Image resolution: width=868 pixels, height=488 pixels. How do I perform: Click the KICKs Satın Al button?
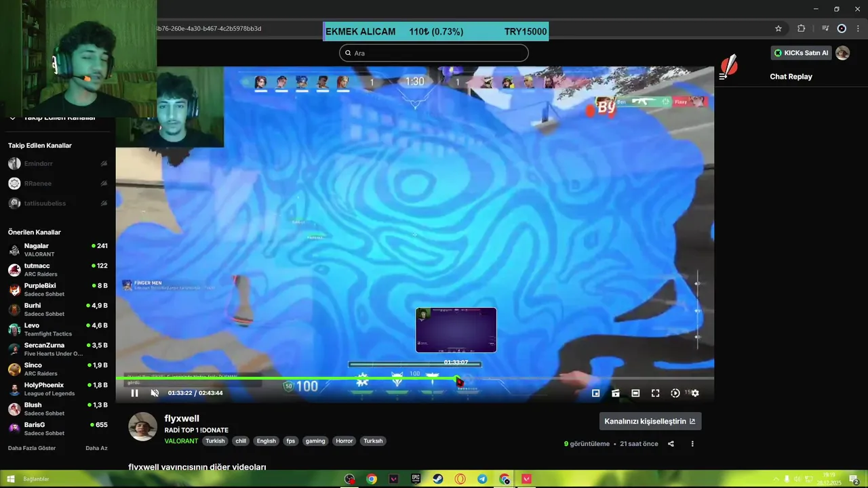point(802,53)
